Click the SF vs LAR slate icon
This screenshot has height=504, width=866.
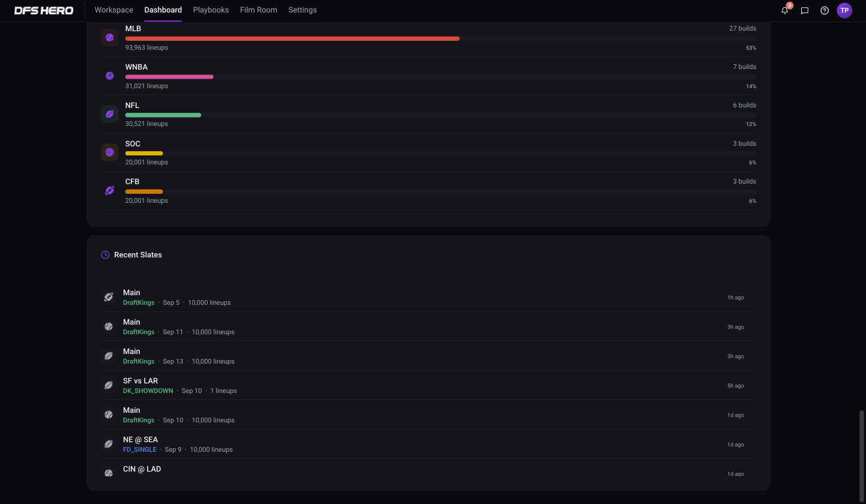(109, 385)
